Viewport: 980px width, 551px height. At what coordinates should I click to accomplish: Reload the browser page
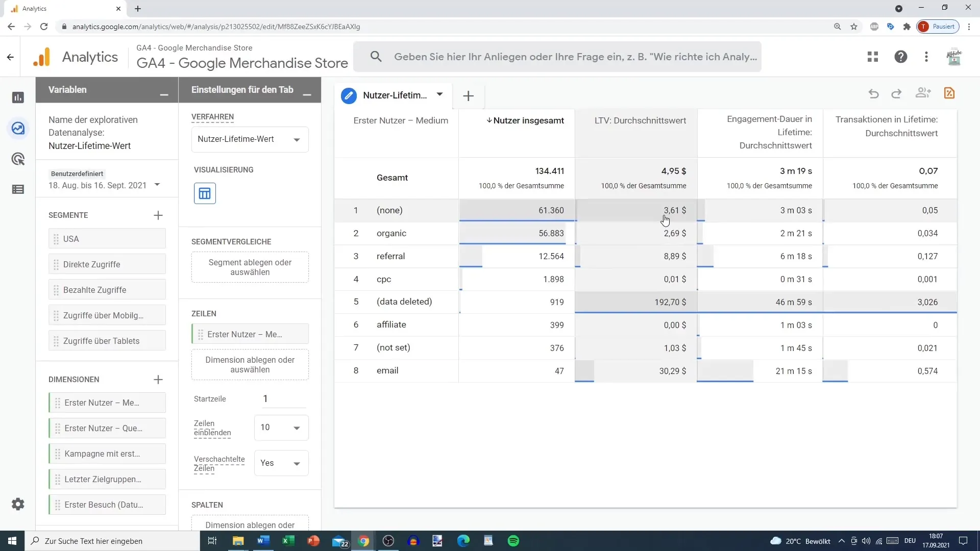pos(44,27)
